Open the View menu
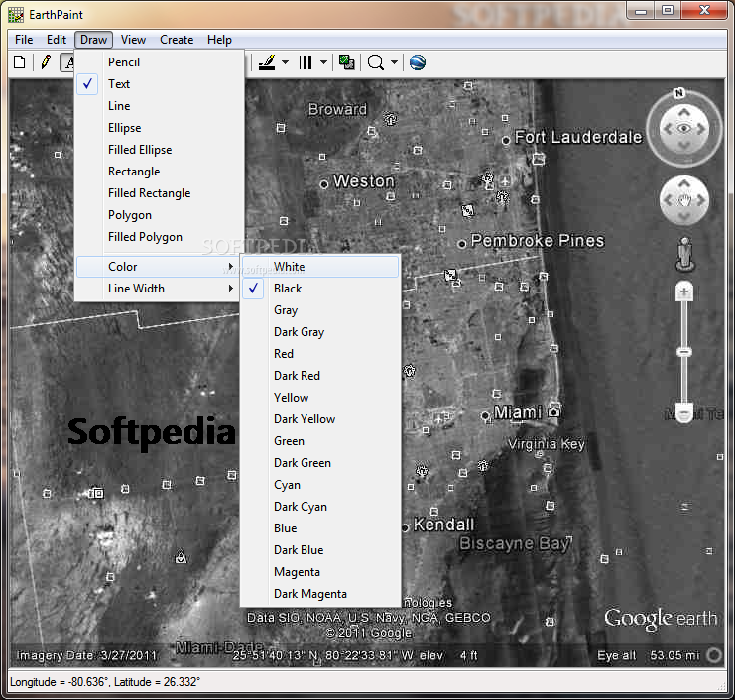 (133, 40)
